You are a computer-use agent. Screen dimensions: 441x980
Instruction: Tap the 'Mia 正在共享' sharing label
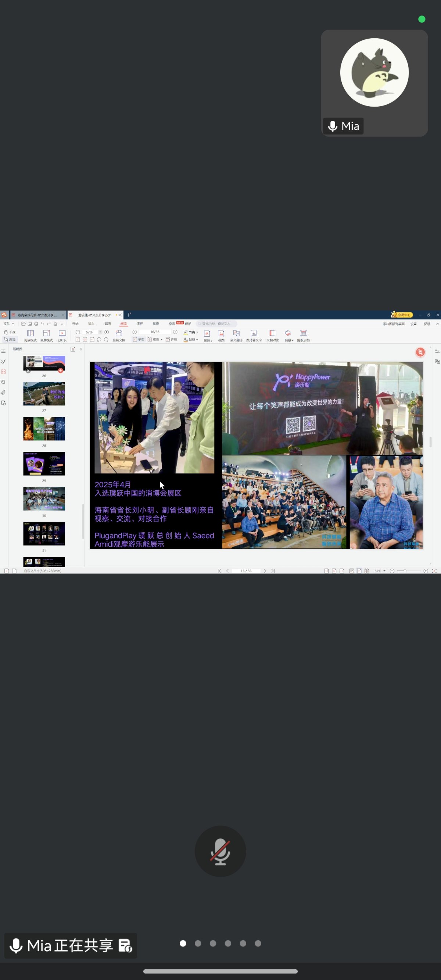tap(71, 945)
